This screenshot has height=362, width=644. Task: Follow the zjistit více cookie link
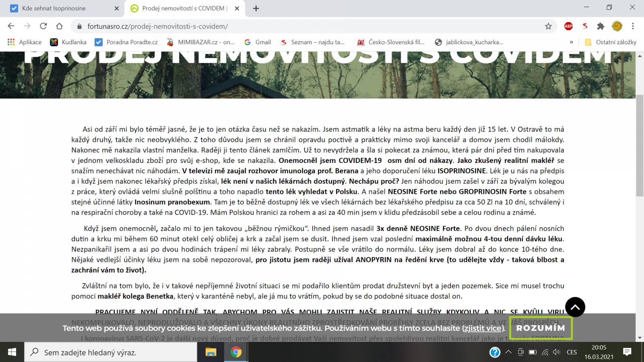point(483,328)
